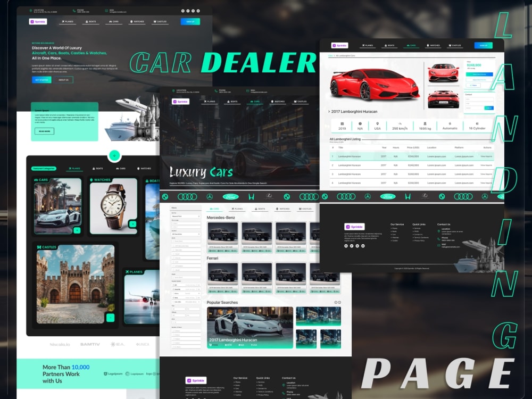Click the engine icon above 16 Cylinder
The image size is (532, 399).
[x=477, y=123]
